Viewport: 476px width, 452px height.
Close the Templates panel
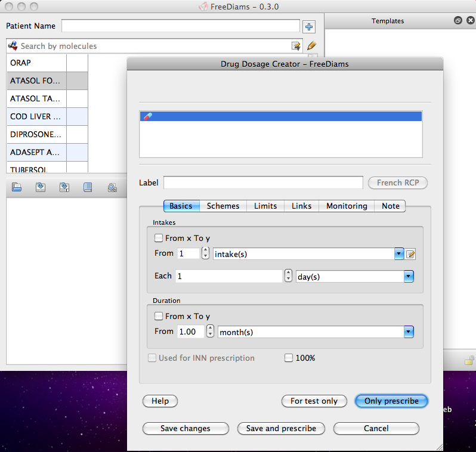(470, 20)
